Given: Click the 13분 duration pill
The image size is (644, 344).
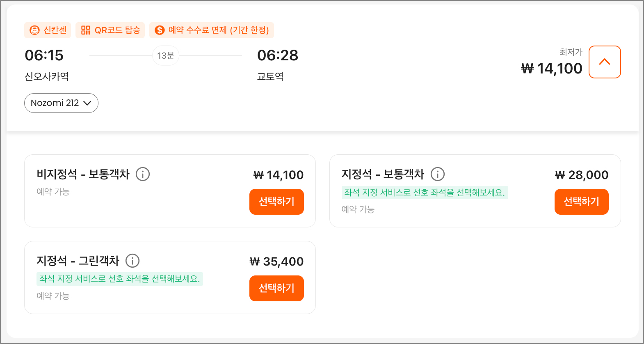Looking at the screenshot, I should click(x=166, y=55).
